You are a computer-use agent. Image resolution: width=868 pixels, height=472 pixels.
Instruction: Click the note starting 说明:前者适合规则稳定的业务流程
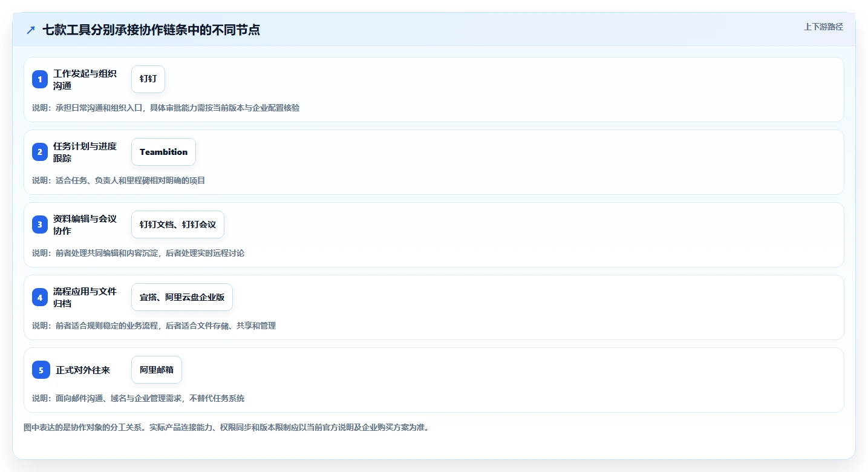154,326
